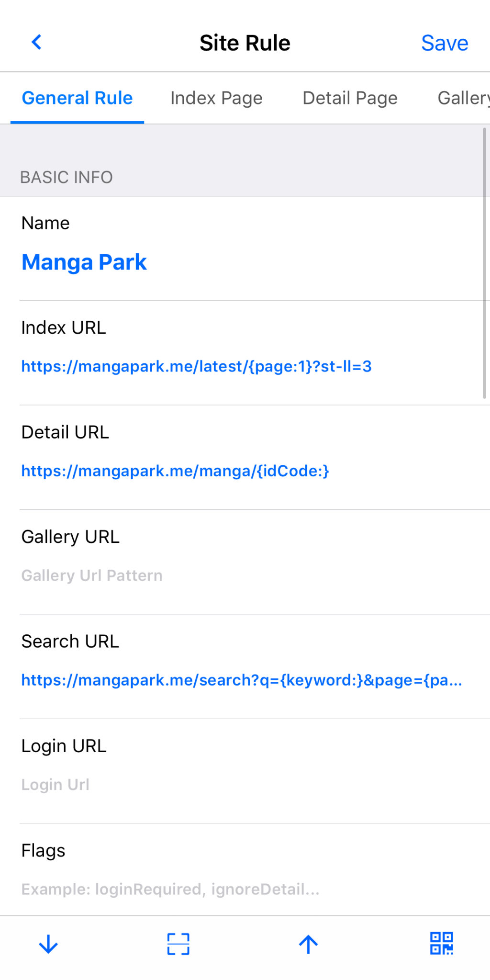Image resolution: width=490 pixels, height=980 pixels.
Task: Tap the down arrow icon in bottom toolbar
Action: pos(48,944)
